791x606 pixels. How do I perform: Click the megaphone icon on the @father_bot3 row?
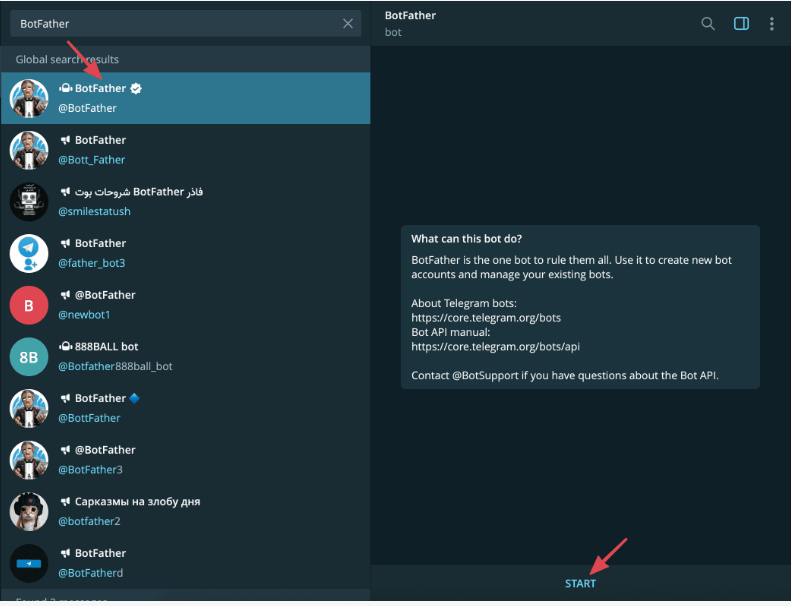[x=65, y=243]
